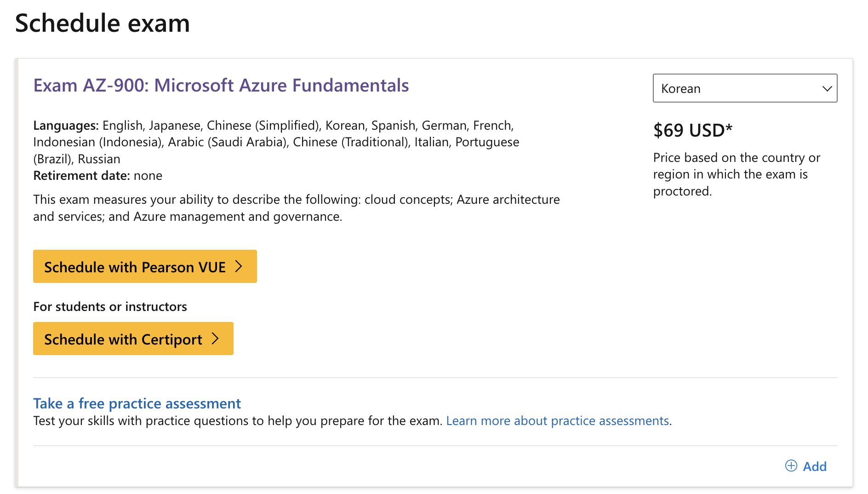Click the chevron arrow in the language selector
This screenshot has width=868, height=494.
(827, 88)
